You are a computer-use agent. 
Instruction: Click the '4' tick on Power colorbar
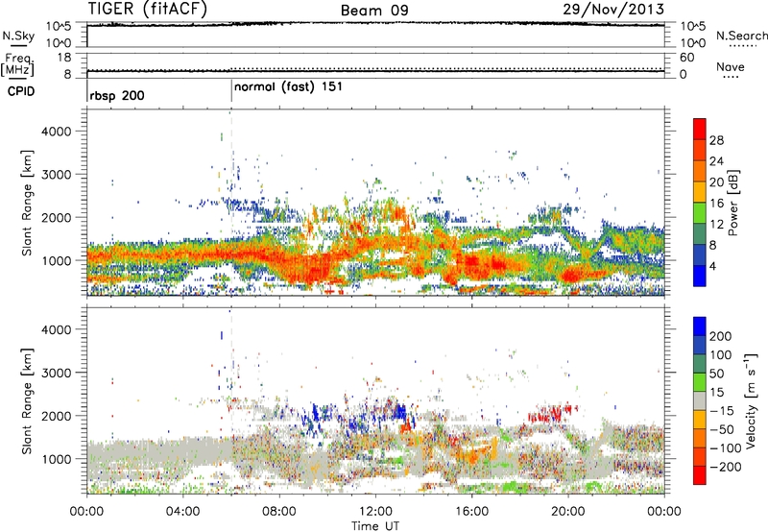pyautogui.click(x=713, y=267)
